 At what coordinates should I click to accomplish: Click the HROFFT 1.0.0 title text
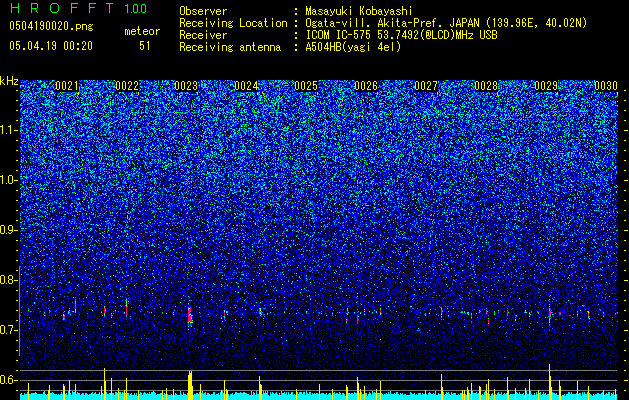pyautogui.click(x=79, y=8)
